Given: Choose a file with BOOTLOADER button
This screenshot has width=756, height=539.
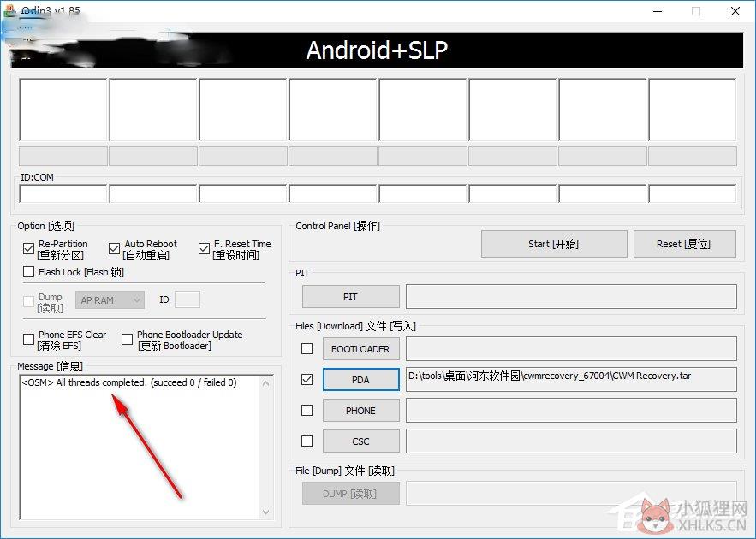Looking at the screenshot, I should click(x=361, y=349).
